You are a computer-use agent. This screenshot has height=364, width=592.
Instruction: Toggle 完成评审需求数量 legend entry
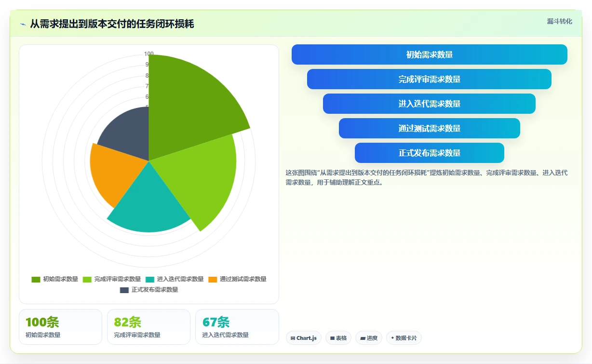[112, 279]
